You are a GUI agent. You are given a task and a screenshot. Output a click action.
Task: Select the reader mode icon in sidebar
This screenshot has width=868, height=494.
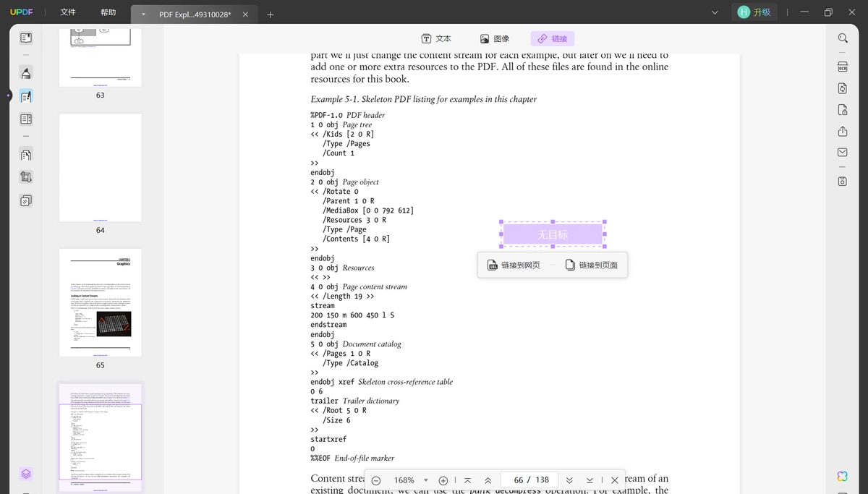[25, 38]
